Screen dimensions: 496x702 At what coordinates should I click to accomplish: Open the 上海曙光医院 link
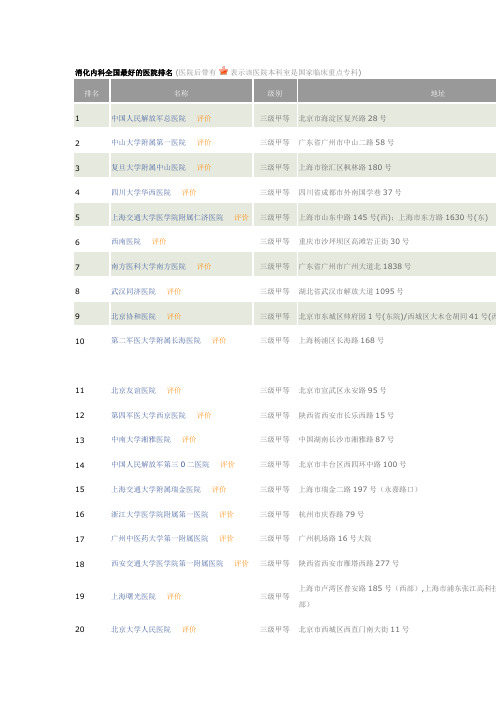click(x=133, y=596)
